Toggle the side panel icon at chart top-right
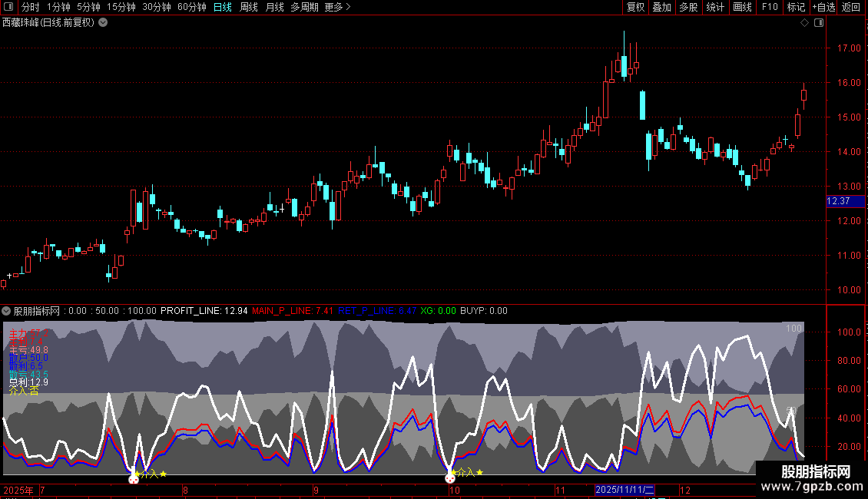Viewport: 868px width, 499px height. 819,23
